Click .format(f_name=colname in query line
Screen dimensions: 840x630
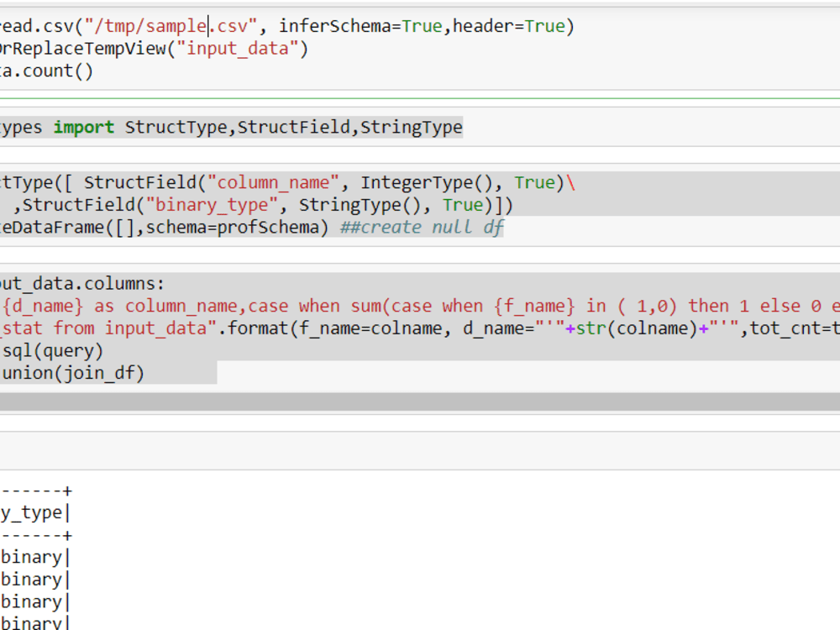pyautogui.click(x=330, y=328)
